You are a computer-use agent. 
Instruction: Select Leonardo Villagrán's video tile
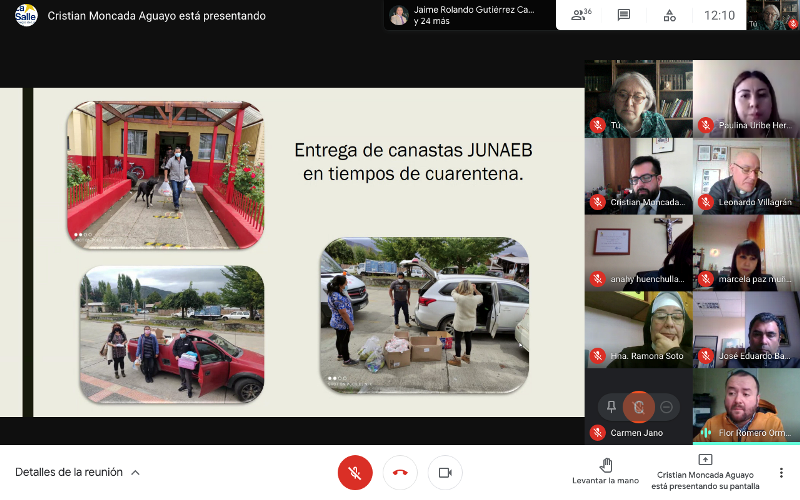click(746, 175)
